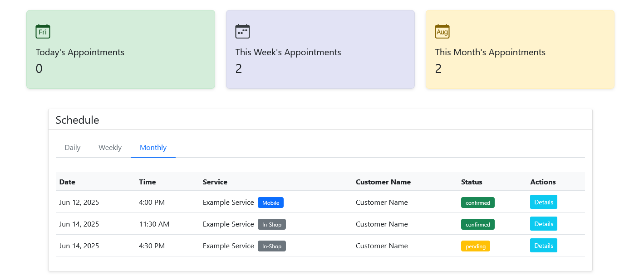The width and height of the screenshot is (644, 280).
Task: Click the Service column header
Action: click(x=215, y=182)
